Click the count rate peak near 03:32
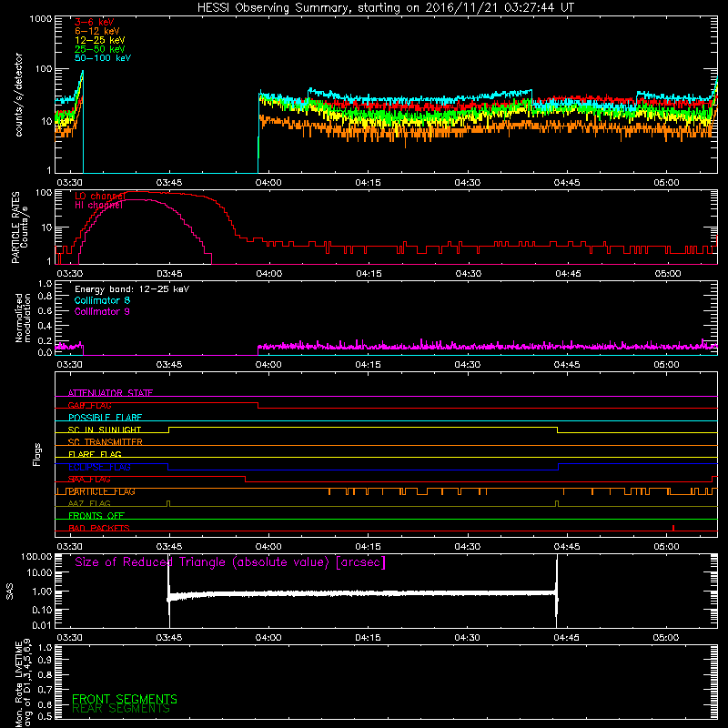728x728 pixels. [x=82, y=72]
